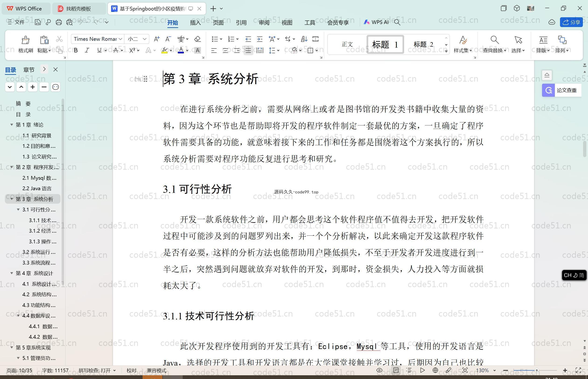Click the blue font color button
The image size is (588, 379).
pyautogui.click(x=181, y=50)
